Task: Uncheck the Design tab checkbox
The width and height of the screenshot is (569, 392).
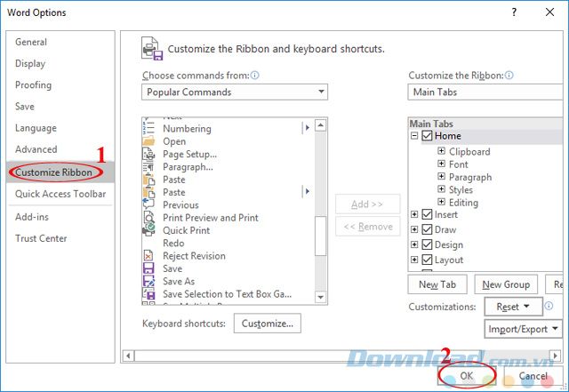Action: [427, 244]
